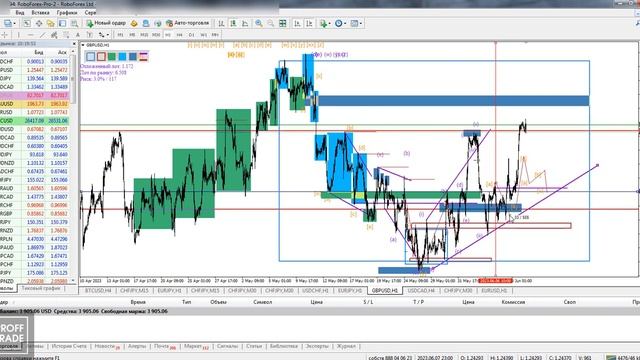
Task: Open Журнал terminal tab
Action: point(346,346)
